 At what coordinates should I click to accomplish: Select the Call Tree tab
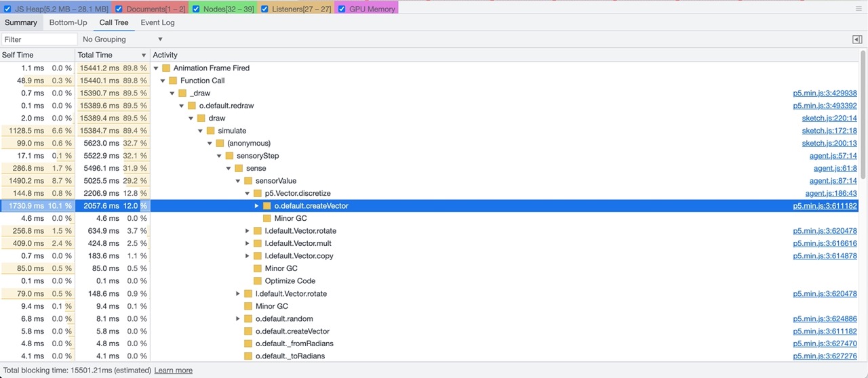click(114, 22)
